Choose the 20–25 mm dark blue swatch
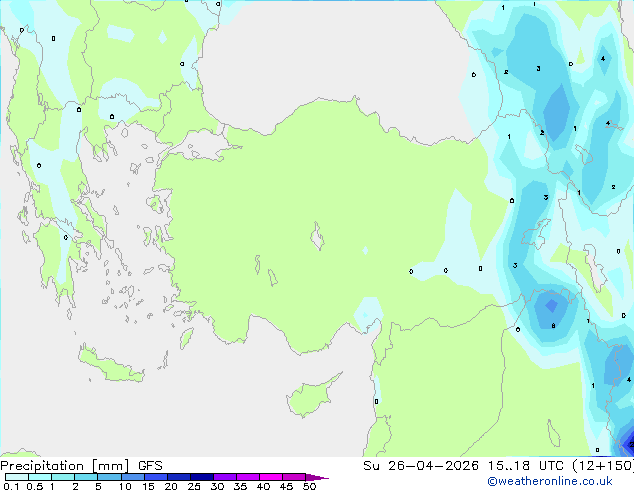Screen dimensions: 634x490 [179, 477]
